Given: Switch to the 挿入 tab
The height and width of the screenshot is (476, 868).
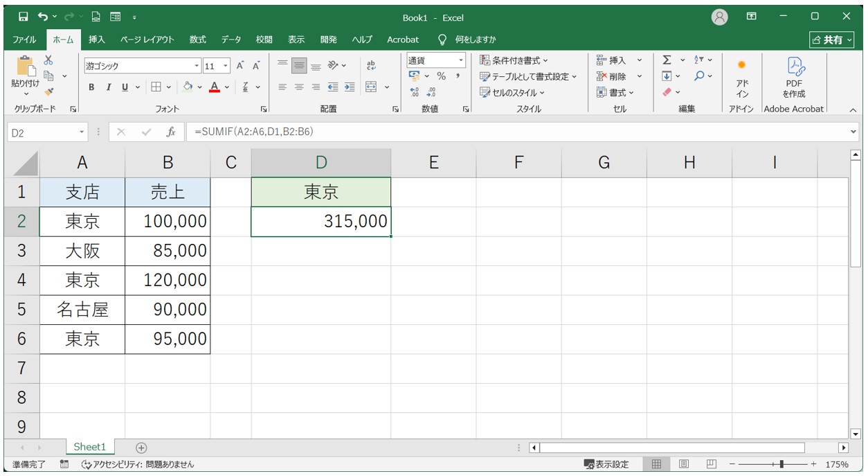Looking at the screenshot, I should point(97,39).
